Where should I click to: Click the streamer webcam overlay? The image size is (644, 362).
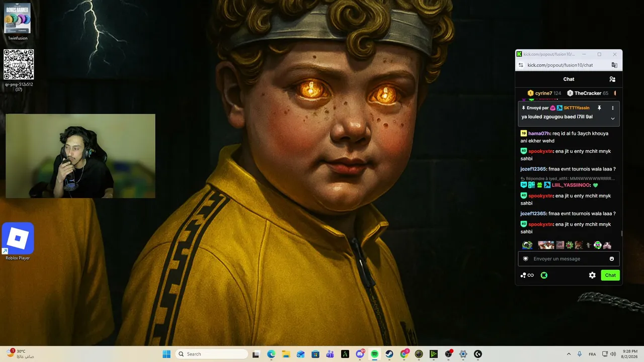pos(80,156)
